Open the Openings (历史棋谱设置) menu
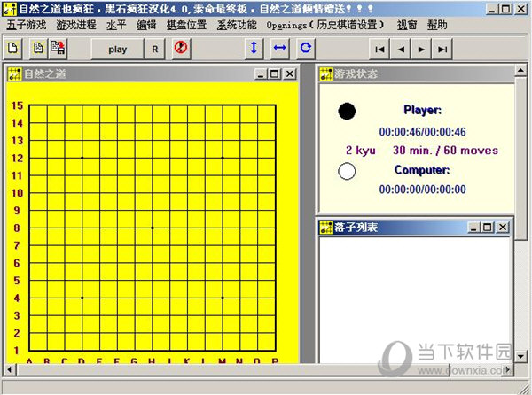 325,25
